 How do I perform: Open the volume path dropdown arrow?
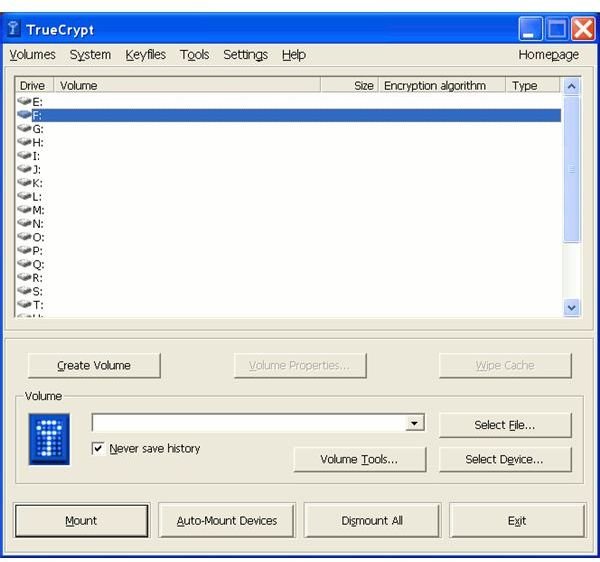coord(414,423)
